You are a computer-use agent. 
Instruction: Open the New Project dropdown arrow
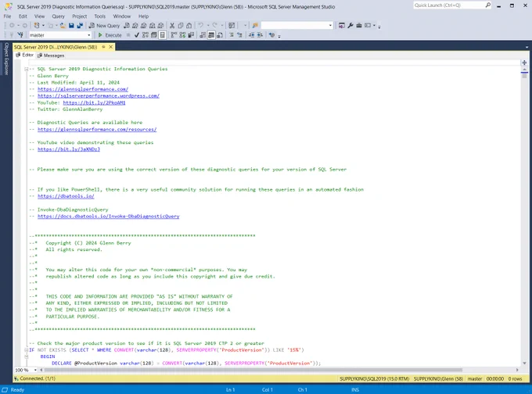pos(43,26)
